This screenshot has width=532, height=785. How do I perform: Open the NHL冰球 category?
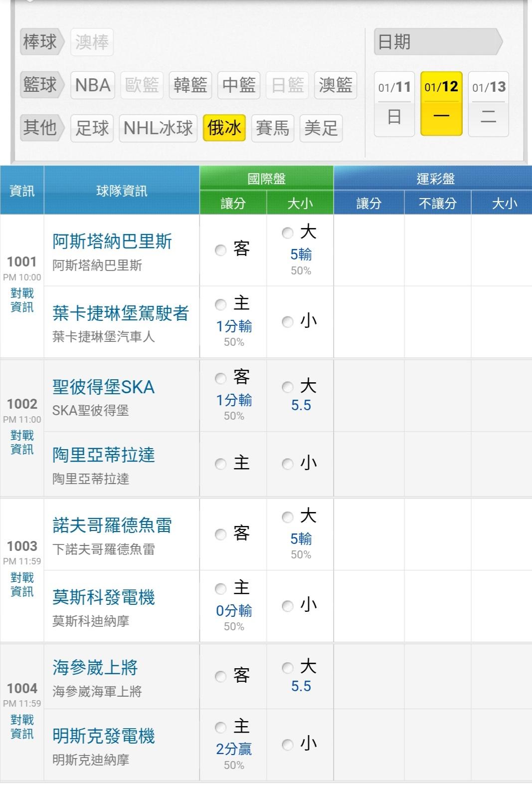pyautogui.click(x=158, y=128)
